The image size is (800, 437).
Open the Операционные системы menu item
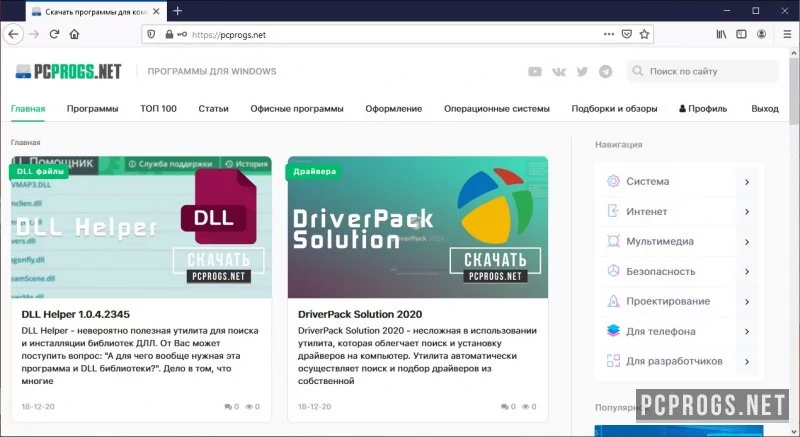[497, 109]
